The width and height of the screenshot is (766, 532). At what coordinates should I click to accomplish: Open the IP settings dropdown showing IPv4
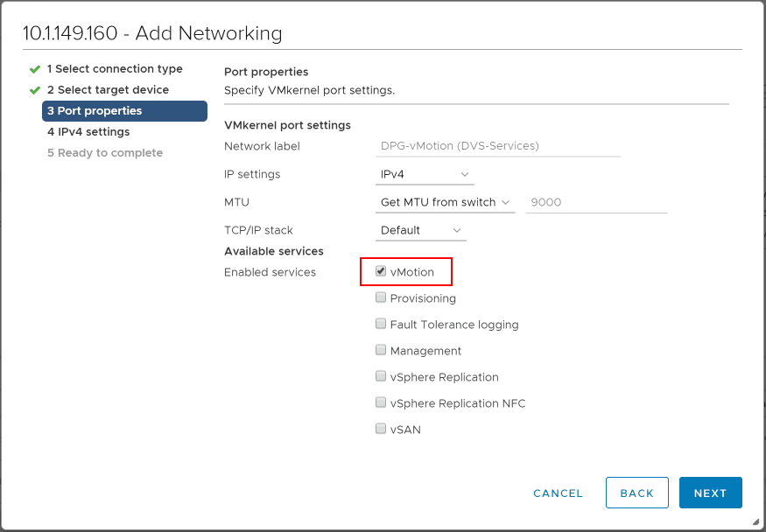[425, 174]
